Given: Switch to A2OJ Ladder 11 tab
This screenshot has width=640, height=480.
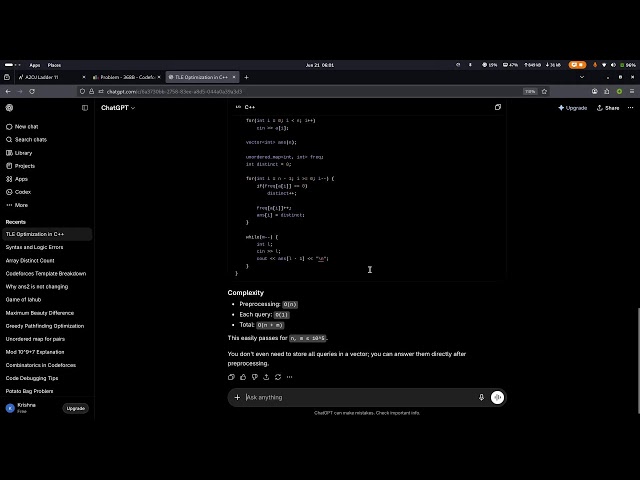Looking at the screenshot, I should (x=49, y=77).
